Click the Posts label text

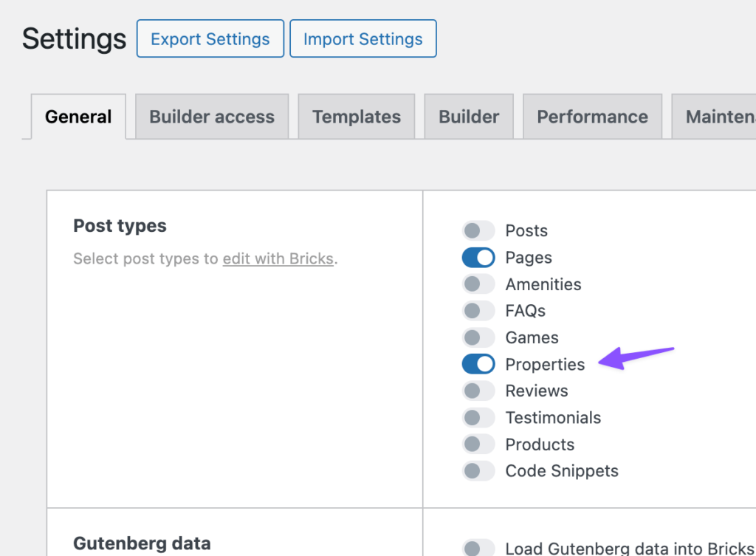[x=526, y=230]
